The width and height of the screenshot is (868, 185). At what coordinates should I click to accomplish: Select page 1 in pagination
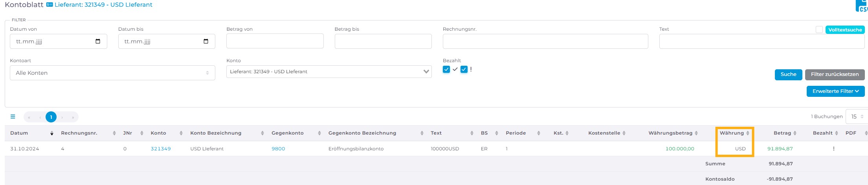click(x=51, y=117)
